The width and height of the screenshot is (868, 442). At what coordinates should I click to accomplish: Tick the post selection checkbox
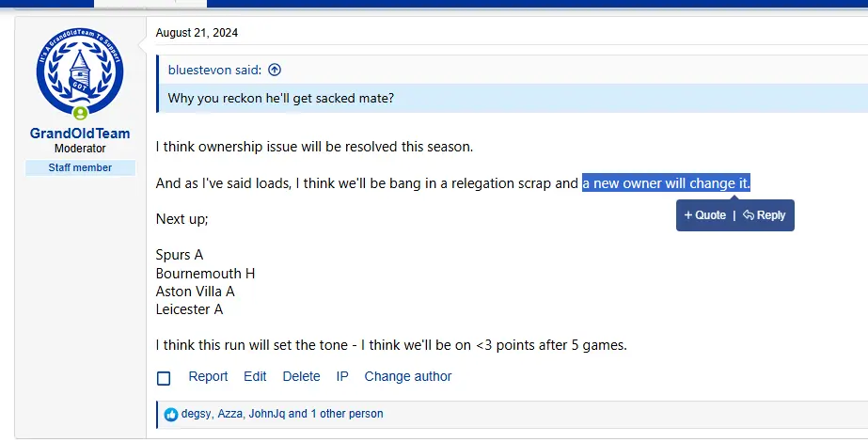tap(164, 378)
